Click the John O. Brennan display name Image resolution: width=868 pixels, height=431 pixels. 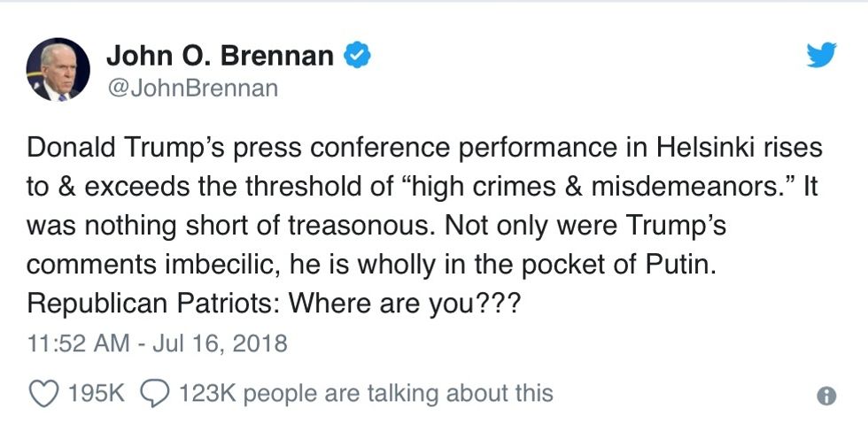click(220, 57)
